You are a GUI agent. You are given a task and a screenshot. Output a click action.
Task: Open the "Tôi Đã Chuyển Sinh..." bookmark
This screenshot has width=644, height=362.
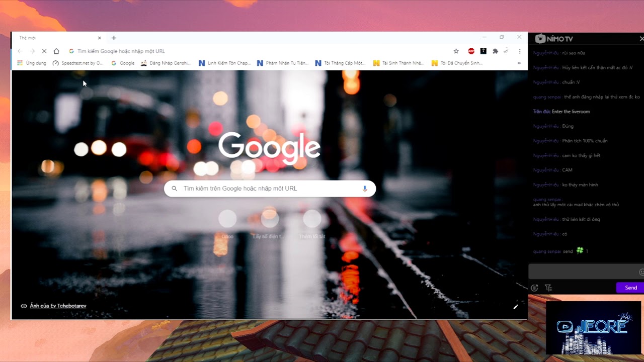pos(457,63)
